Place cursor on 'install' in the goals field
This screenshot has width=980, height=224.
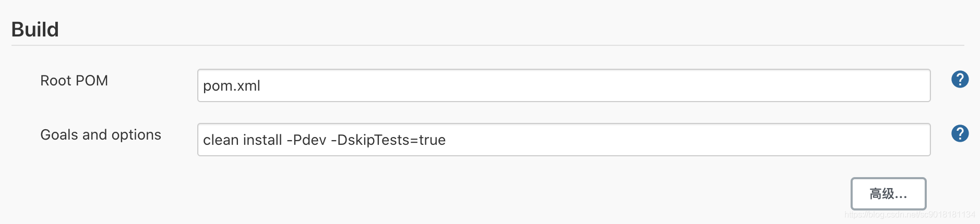click(262, 140)
